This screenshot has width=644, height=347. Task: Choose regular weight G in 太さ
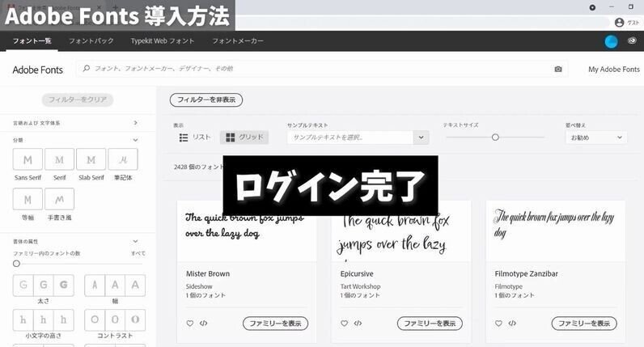[44, 285]
